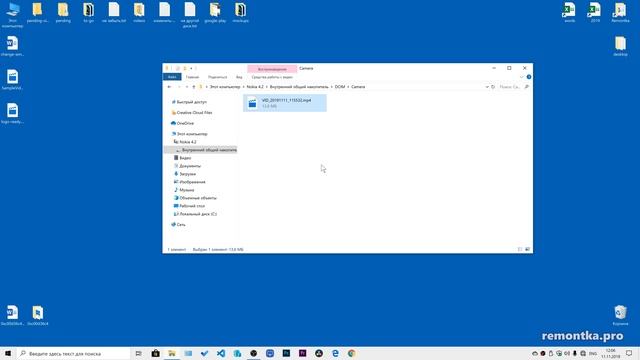This screenshot has width=640, height=360.
Task: Select Музыка folder in navigation pane
Action: coord(184,190)
